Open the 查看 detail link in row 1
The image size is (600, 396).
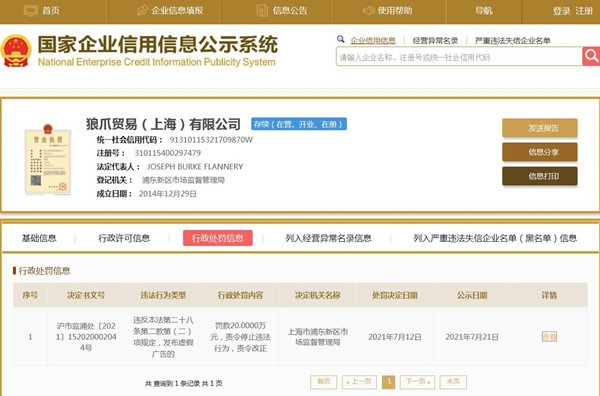549,337
